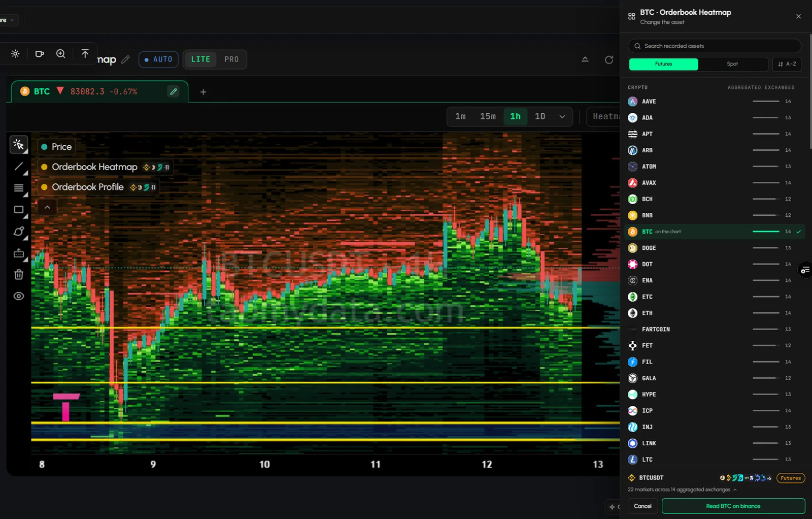
Task: Select the line drawing tool
Action: (19, 167)
